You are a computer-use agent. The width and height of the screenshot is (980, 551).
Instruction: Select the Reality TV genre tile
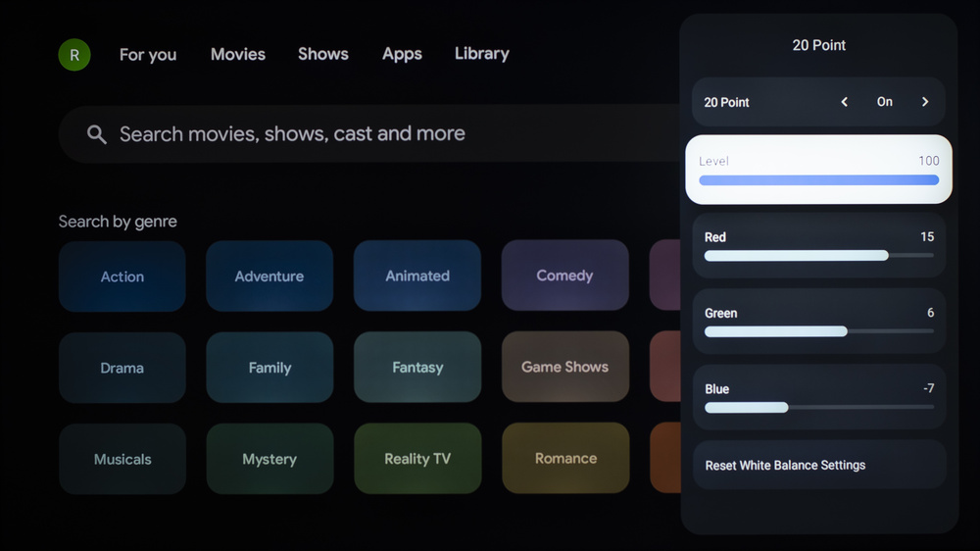pos(417,459)
